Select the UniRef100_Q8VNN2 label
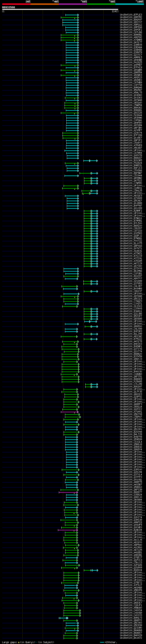This screenshot has width=146, height=644. 131,178
